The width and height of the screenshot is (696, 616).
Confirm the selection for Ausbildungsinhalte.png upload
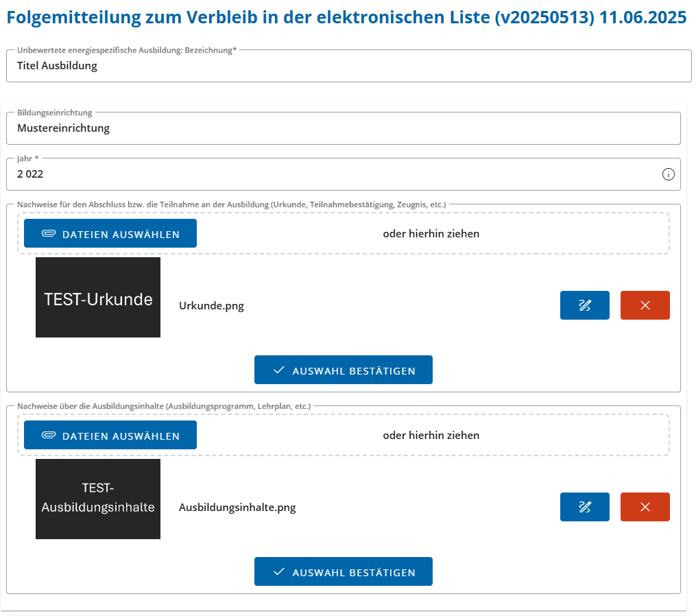pos(343,571)
